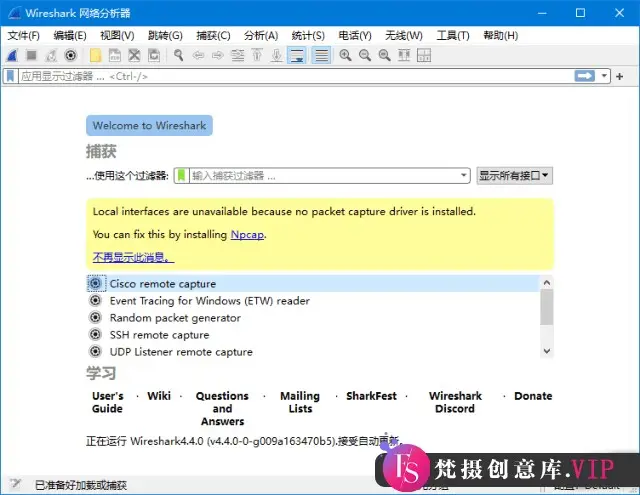Click the display filter input field
640x495 pixels.
(x=296, y=76)
